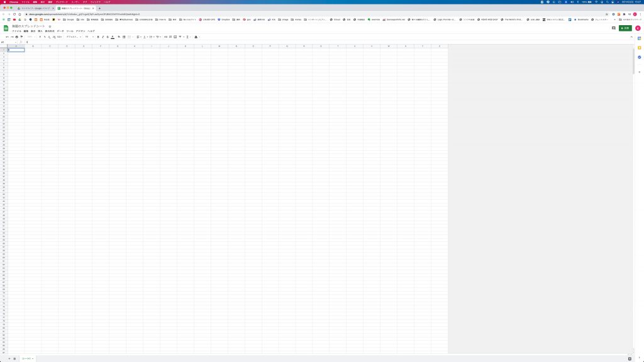
Task: Open the borders tool in the toolbar
Action: (x=123, y=36)
